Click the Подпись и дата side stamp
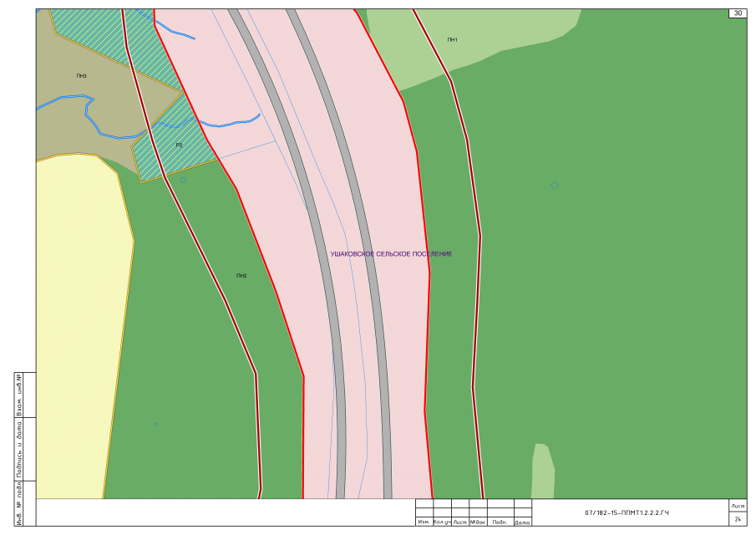 19,449
